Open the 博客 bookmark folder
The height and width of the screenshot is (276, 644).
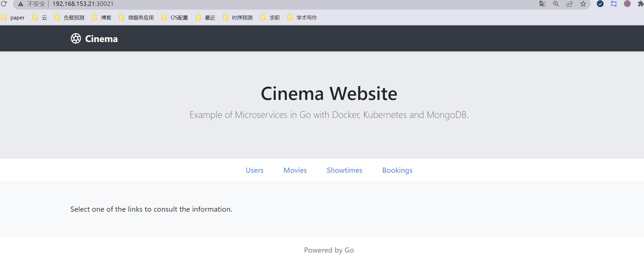point(102,17)
